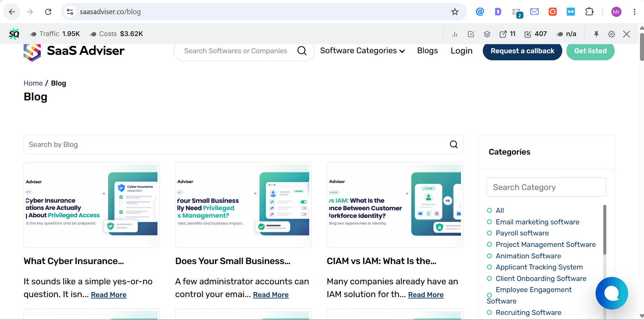Click the SEOquake layers stack icon
This screenshot has height=320, width=644.
487,34
